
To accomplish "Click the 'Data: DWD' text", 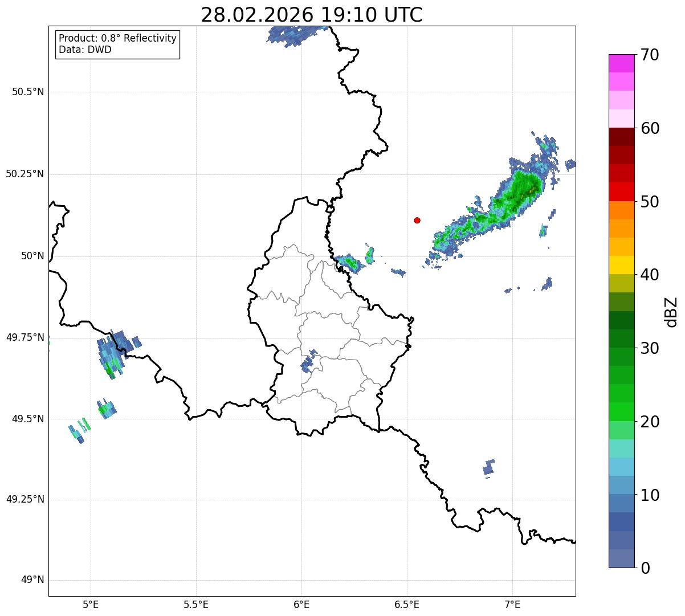I will point(85,50).
